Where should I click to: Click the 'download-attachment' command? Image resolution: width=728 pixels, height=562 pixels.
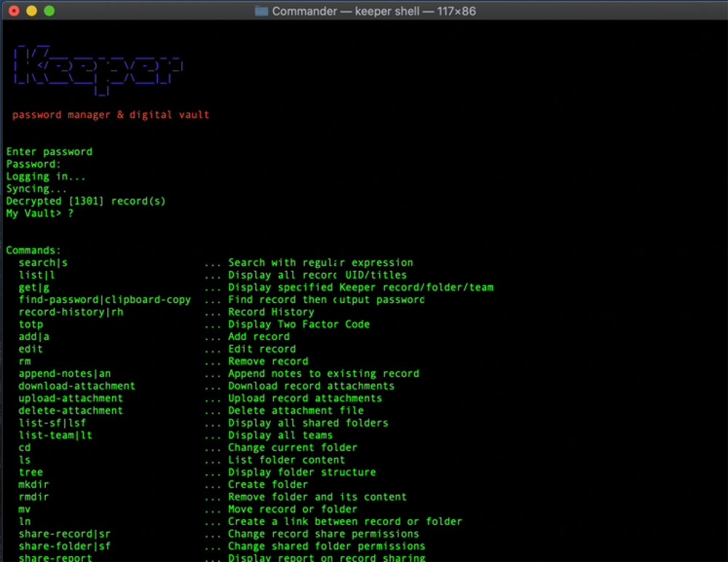pyautogui.click(x=77, y=386)
